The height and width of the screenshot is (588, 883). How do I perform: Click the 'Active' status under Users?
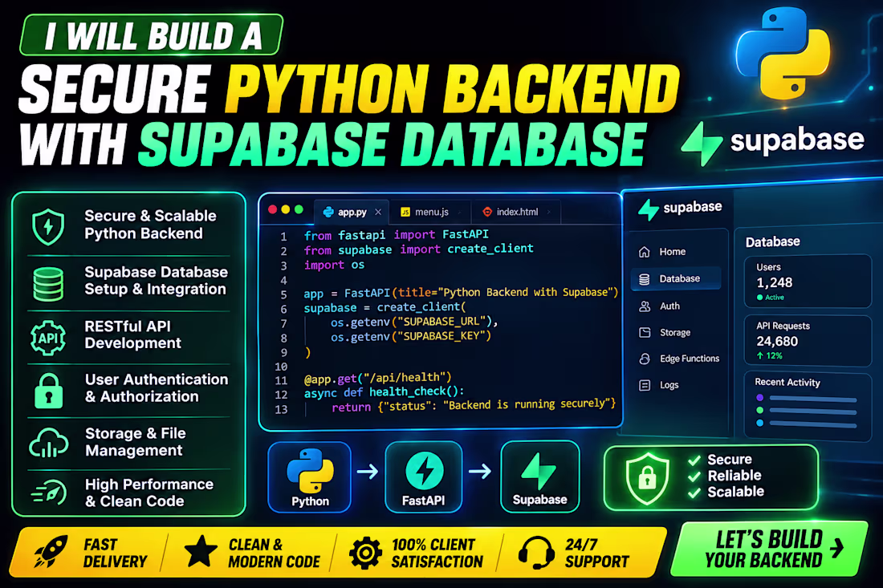click(x=771, y=297)
